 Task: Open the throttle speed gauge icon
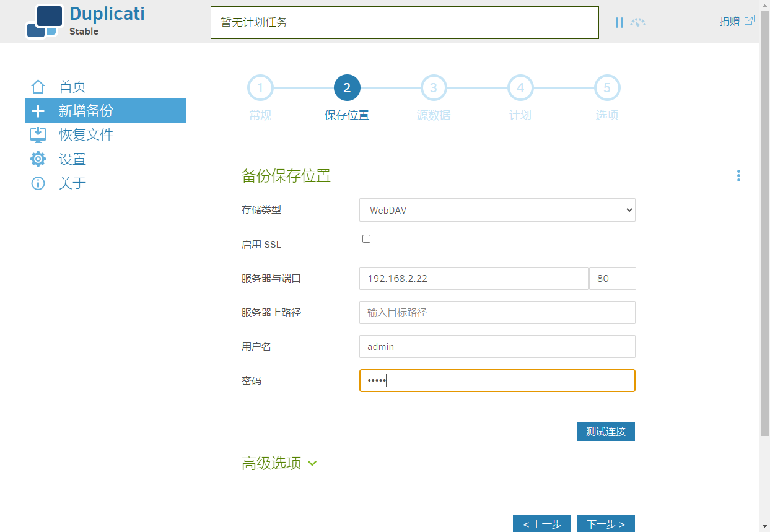click(638, 23)
